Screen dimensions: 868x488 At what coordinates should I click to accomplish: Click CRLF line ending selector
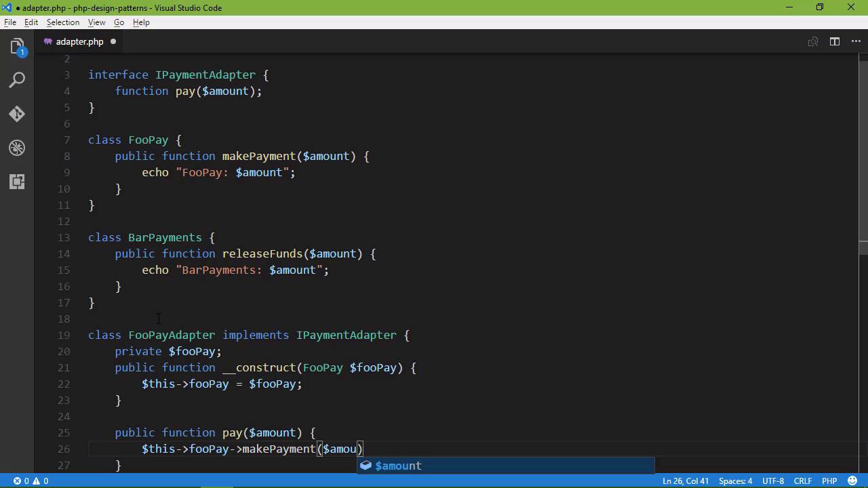[x=803, y=481]
